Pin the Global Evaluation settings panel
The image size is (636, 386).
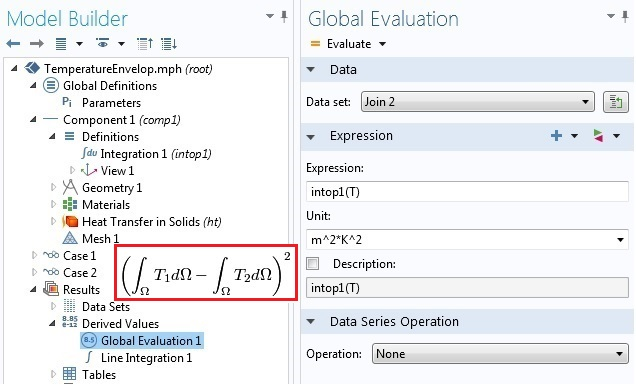click(x=625, y=17)
